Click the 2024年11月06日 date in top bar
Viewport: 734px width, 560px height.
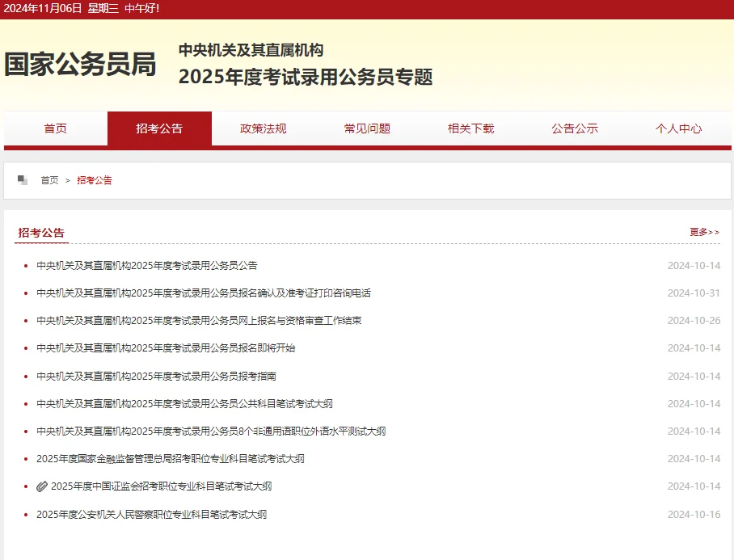point(43,8)
